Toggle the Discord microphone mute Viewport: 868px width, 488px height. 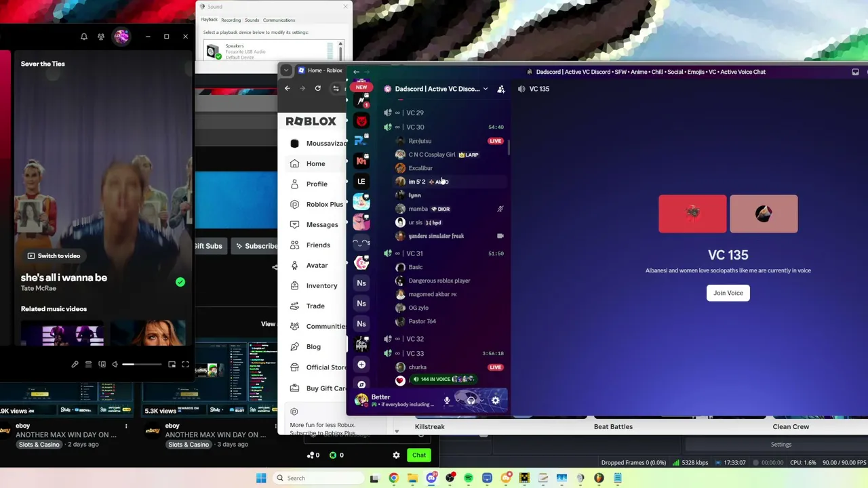coord(447,401)
